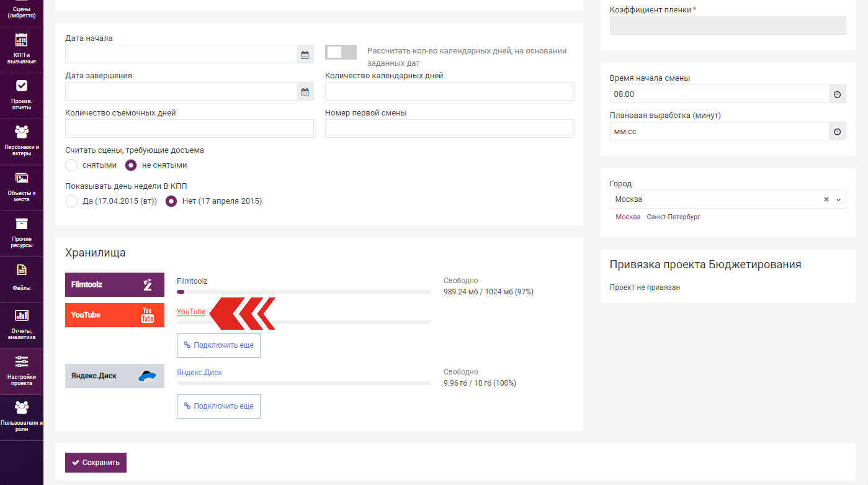Click the Filmtoolz storage usage bar
Viewport: 868px width, 485px height.
click(303, 292)
